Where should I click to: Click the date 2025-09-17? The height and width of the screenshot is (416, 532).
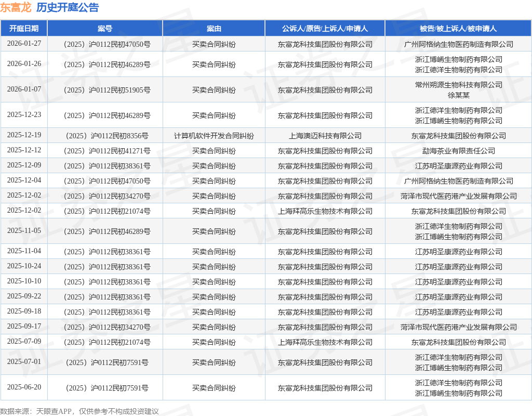[24, 327]
